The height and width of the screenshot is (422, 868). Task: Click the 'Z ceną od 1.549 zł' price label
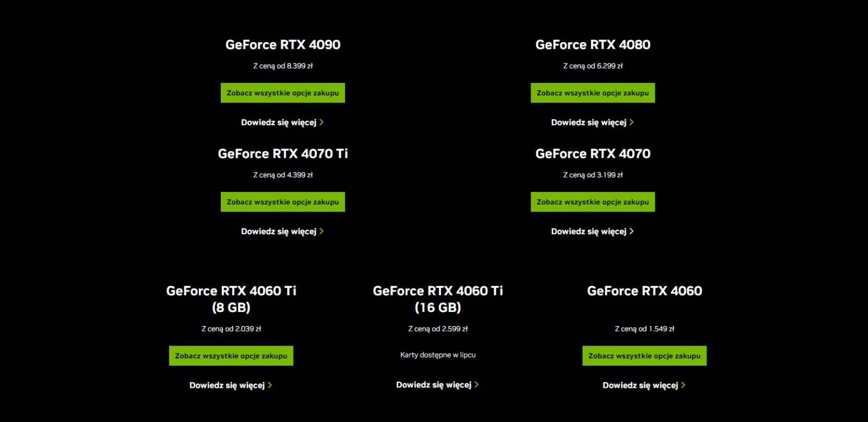pos(644,329)
